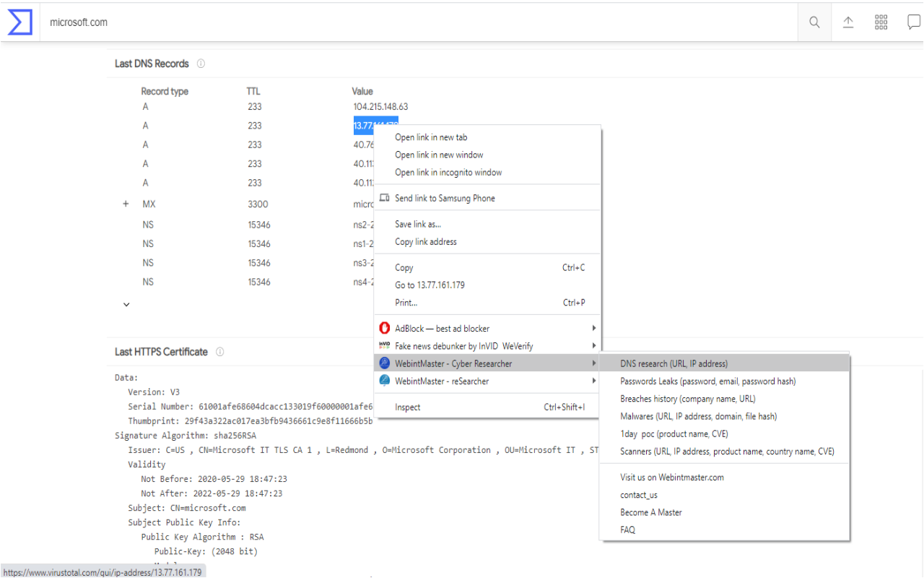Click the VirusTotal logo icon
924x578 pixels.
tap(20, 22)
